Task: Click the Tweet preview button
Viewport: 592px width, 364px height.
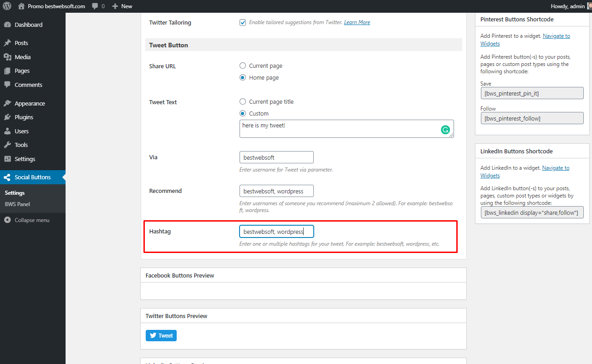Action: [161, 335]
